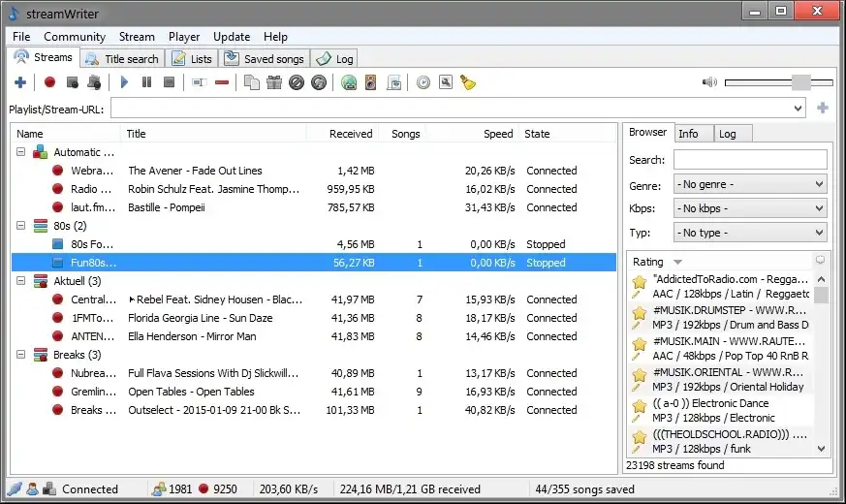The height and width of the screenshot is (504, 846).
Task: Click the loudspeaker box toolbar icon
Action: 370,83
